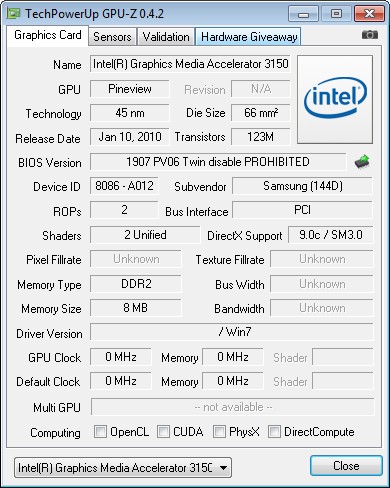Click the GPU-Z title bar app icon

14,14
